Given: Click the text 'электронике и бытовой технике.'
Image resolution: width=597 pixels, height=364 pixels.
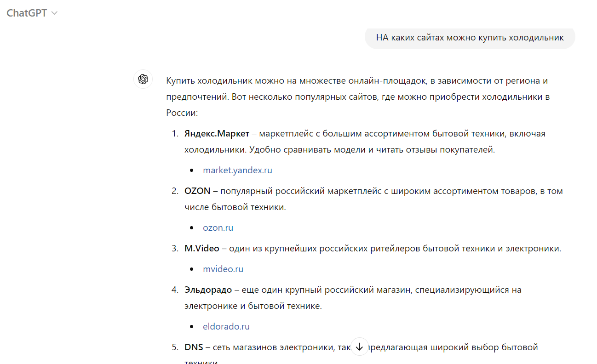Looking at the screenshot, I should click(x=253, y=306).
